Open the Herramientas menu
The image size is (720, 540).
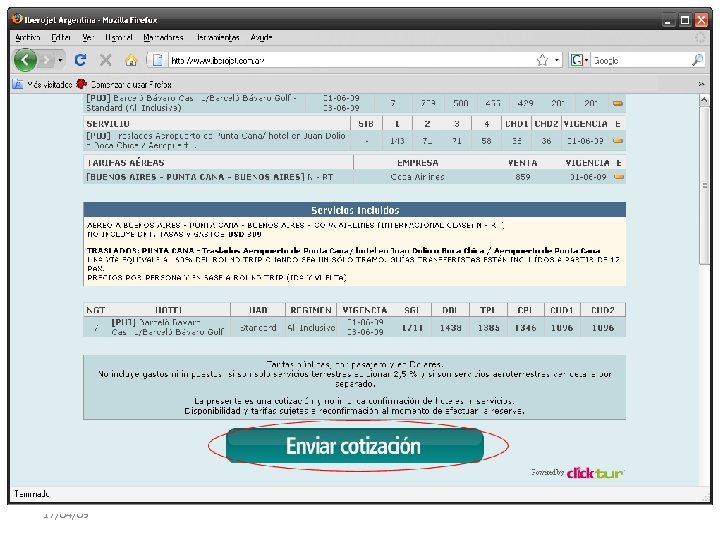tap(218, 38)
